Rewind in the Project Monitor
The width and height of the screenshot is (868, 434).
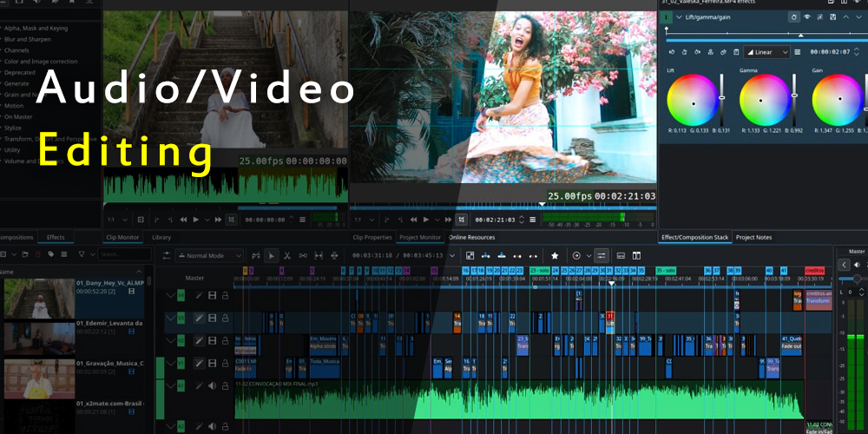[x=413, y=220]
